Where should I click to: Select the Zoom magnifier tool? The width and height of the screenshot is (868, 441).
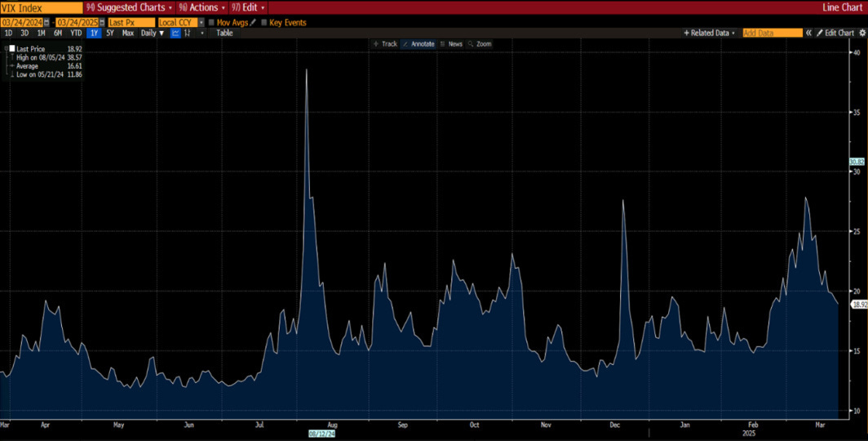(x=480, y=44)
